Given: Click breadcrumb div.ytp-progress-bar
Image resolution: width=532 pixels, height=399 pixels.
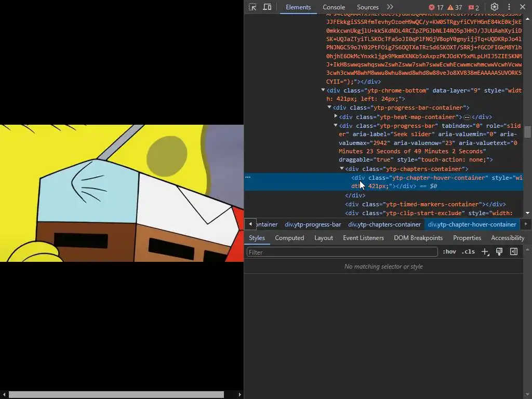Looking at the screenshot, I should pos(313,224).
